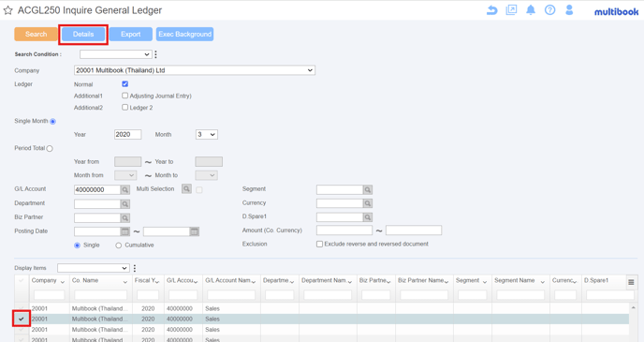Click the D.Spare1 column header
The width and height of the screenshot is (644, 342).
tap(596, 281)
